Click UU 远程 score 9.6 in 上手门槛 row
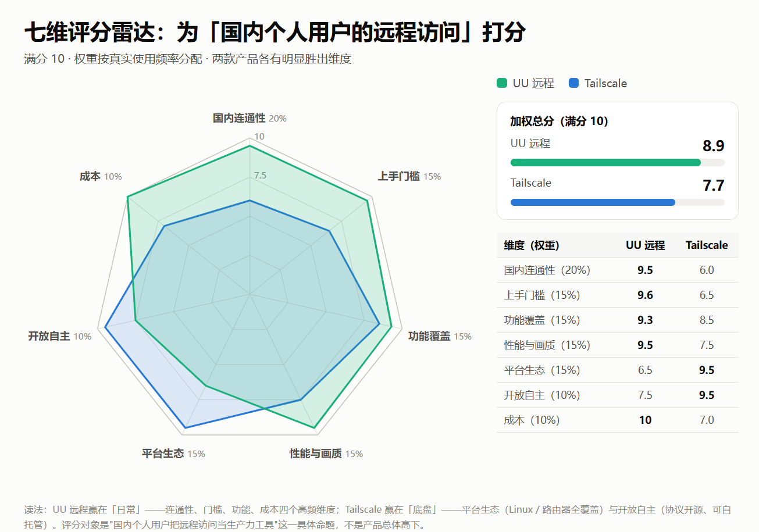 (645, 295)
